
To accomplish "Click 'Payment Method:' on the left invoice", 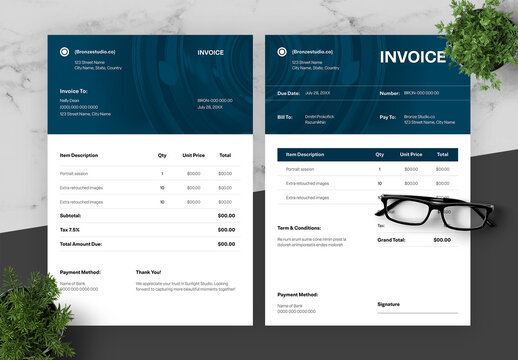I will (80, 272).
